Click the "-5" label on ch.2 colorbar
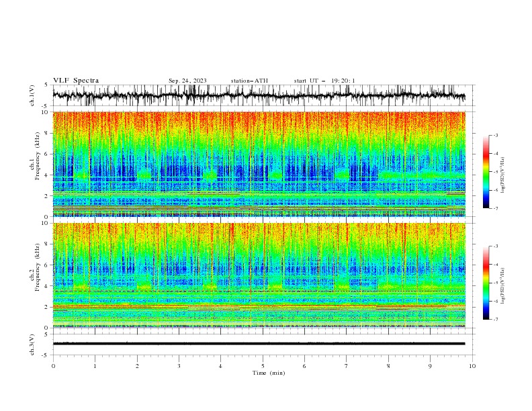Image resolution: width=532 pixels, height=411 pixels. 495,283
